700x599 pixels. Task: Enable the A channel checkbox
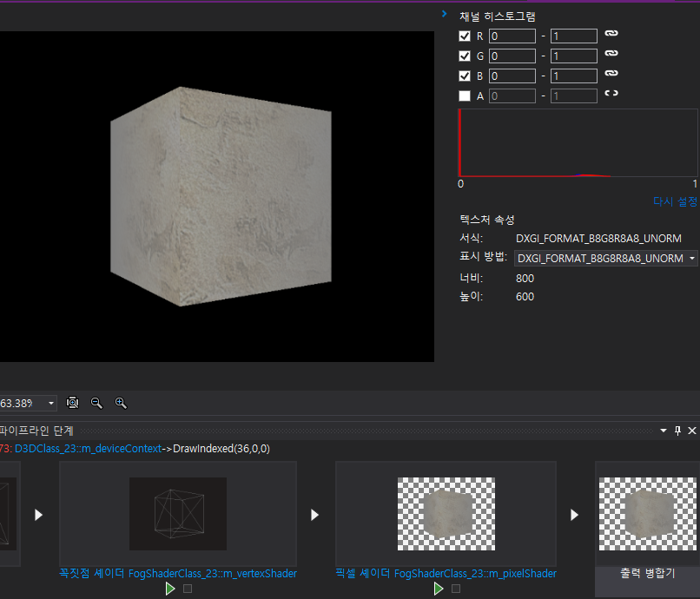465,96
